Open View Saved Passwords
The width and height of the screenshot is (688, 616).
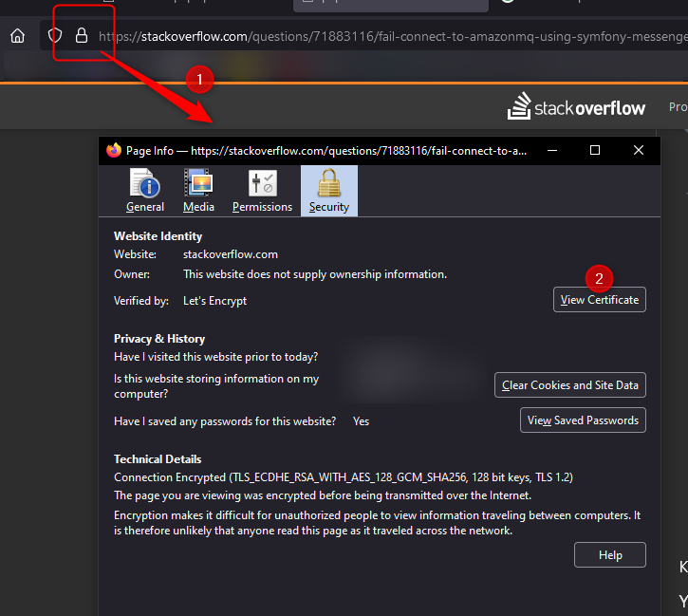click(x=583, y=420)
